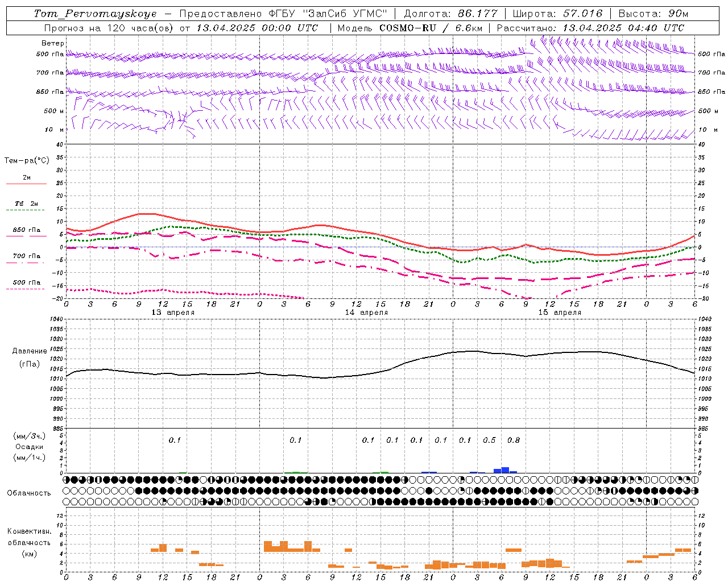
Task: Select the '14 апреля' date label
Action: [366, 313]
